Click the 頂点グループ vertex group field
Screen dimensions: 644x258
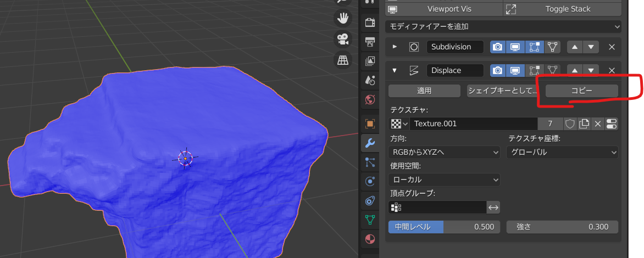point(437,207)
